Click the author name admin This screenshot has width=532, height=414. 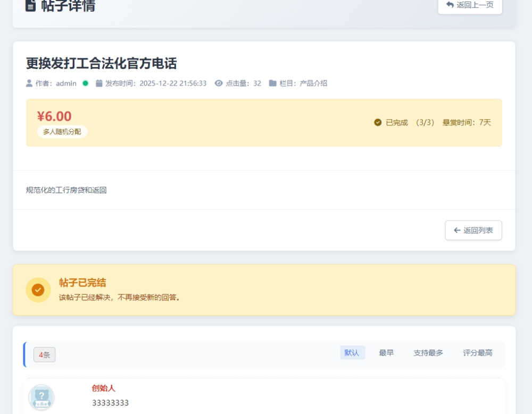click(x=66, y=83)
